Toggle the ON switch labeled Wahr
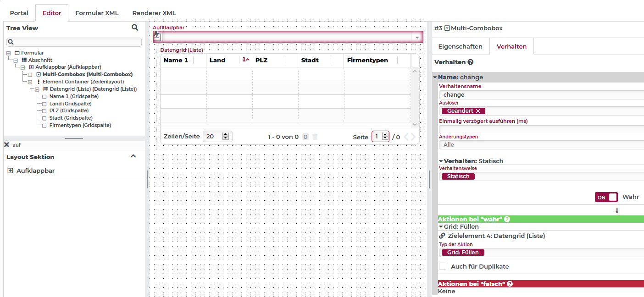 point(606,197)
